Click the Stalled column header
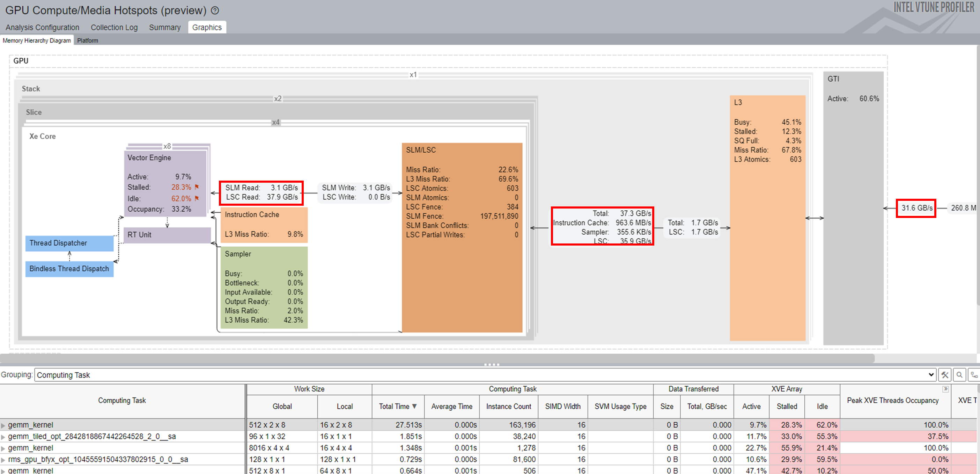Viewport: 980px width, 474px height. (x=787, y=406)
